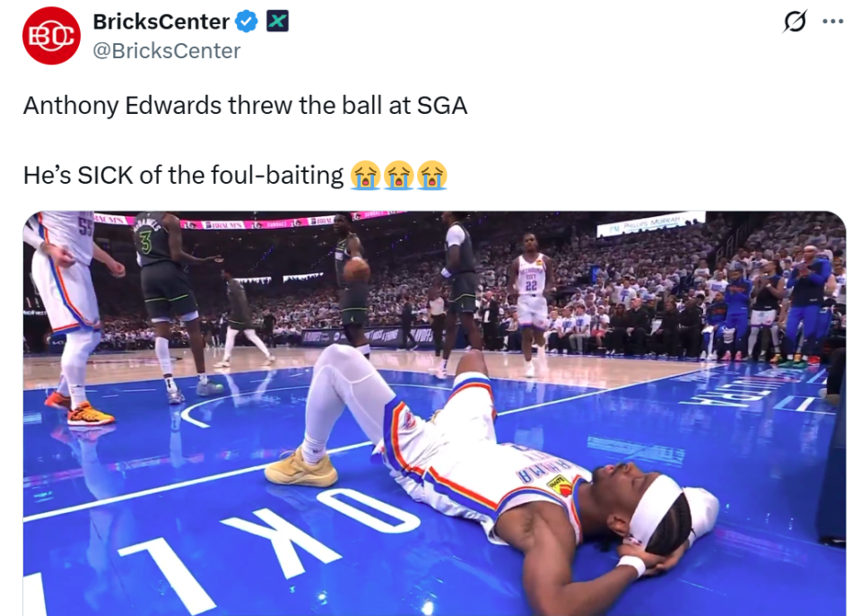The width and height of the screenshot is (861, 616).
Task: Click the last crying emoji
Action: coord(432,175)
